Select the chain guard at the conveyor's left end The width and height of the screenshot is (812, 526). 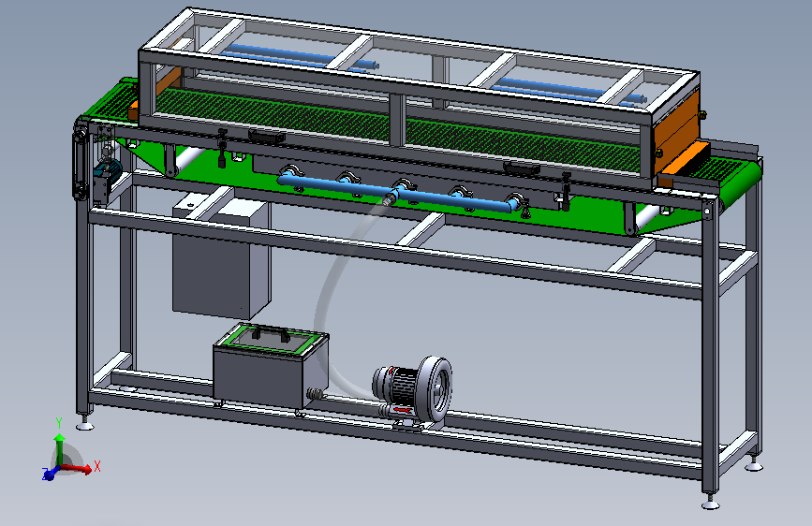(x=81, y=159)
